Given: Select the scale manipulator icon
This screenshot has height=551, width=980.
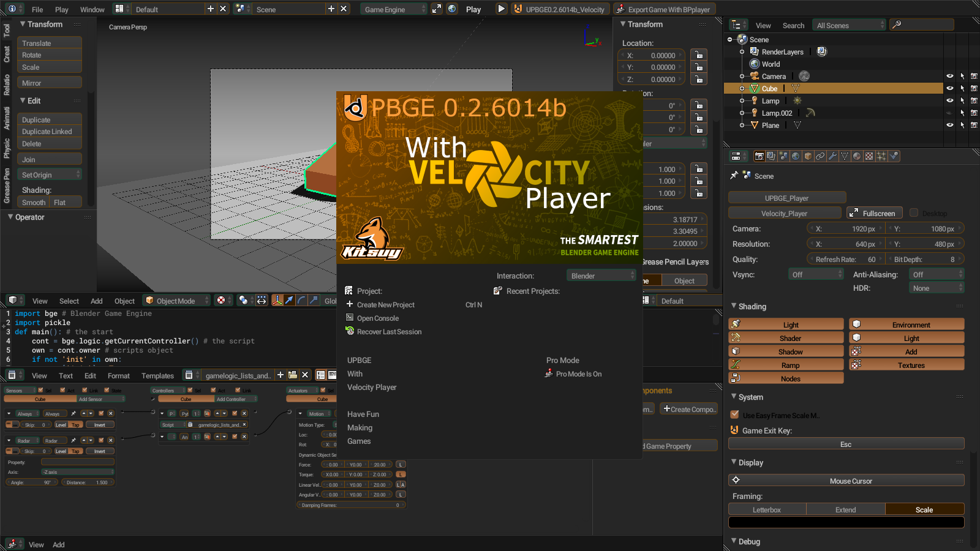Looking at the screenshot, I should coord(314,300).
